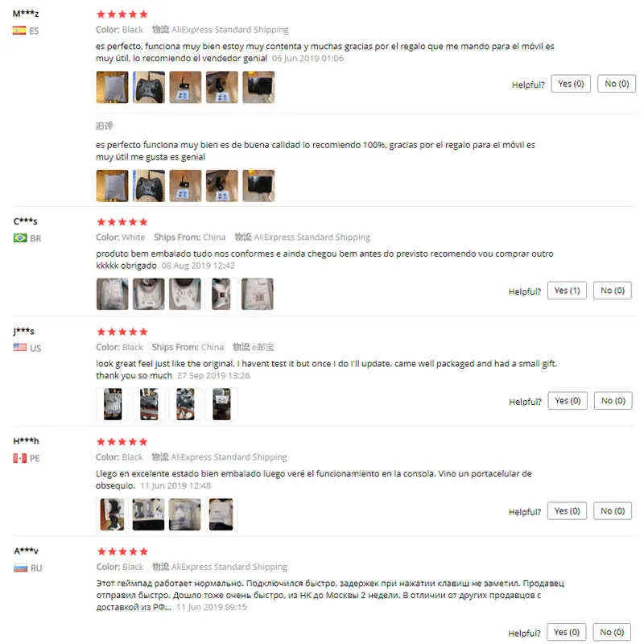Open the black controller photo in M***z's review

pos(149,87)
